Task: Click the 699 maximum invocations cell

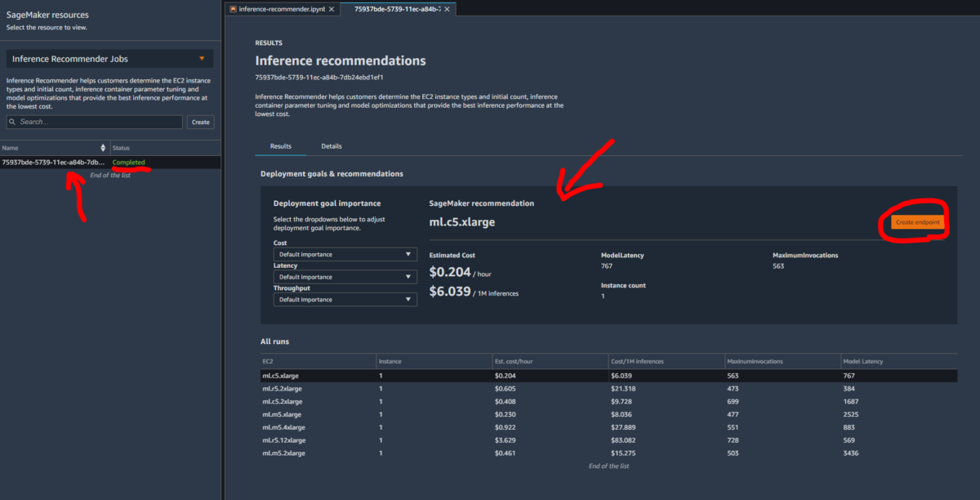Action: (x=733, y=401)
